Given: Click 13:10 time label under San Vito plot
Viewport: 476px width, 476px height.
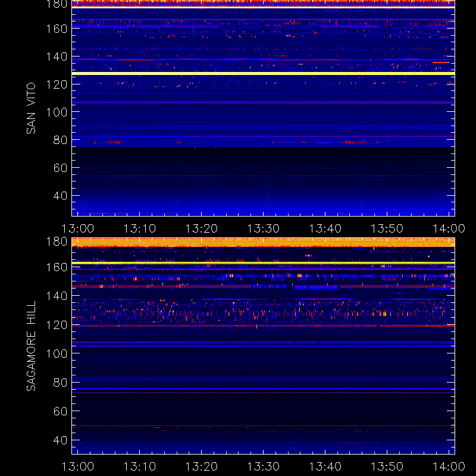Looking at the screenshot, I should pyautogui.click(x=140, y=228).
